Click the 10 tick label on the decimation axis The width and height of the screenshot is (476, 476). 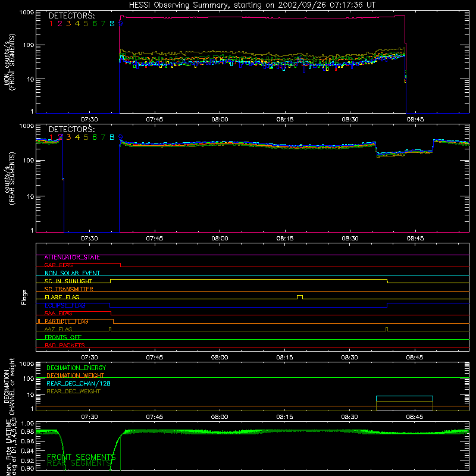tap(30, 395)
